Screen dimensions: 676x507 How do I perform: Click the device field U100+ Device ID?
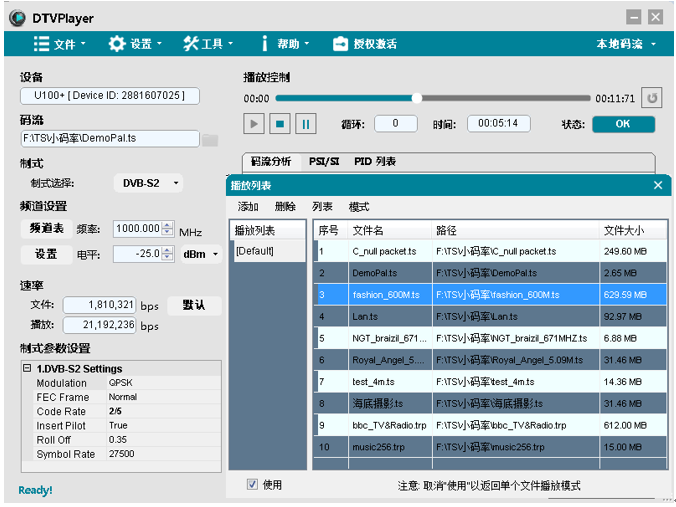pyautogui.click(x=110, y=95)
